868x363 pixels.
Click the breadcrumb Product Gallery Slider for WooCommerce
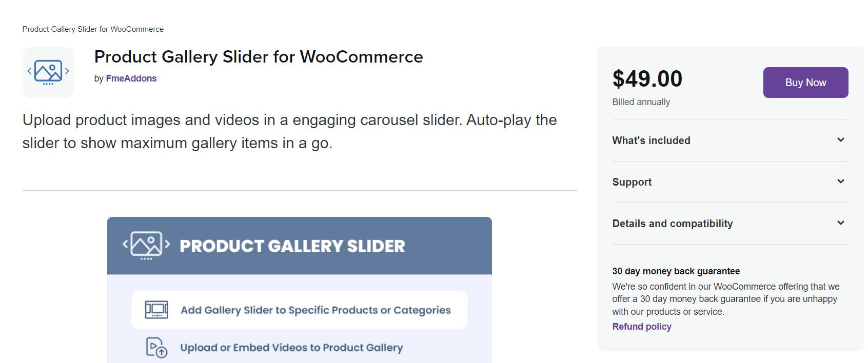click(x=93, y=29)
